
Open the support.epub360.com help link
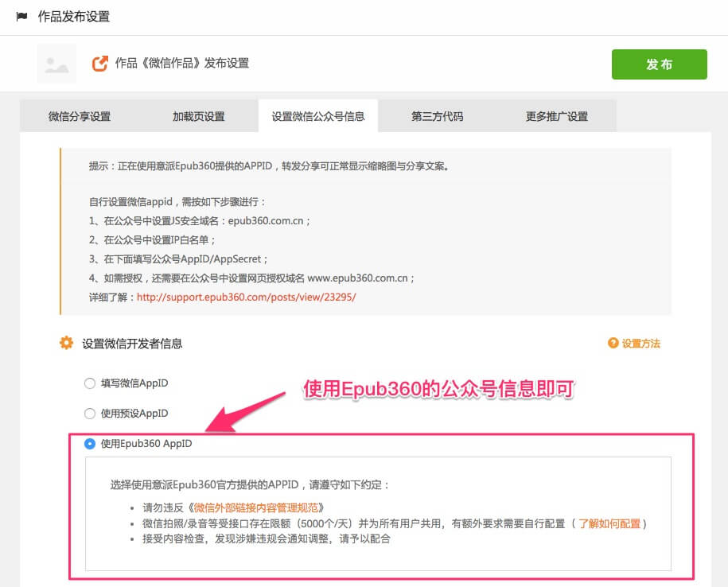(247, 297)
